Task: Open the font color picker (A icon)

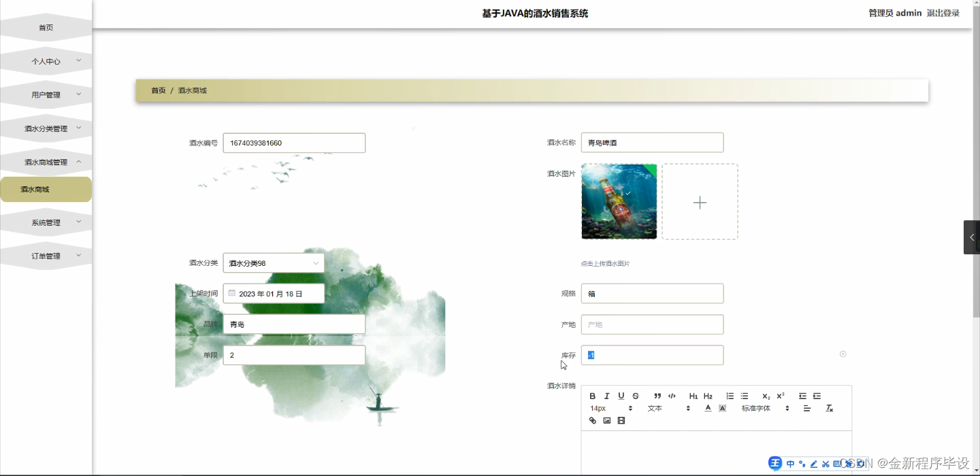Action: click(x=707, y=408)
